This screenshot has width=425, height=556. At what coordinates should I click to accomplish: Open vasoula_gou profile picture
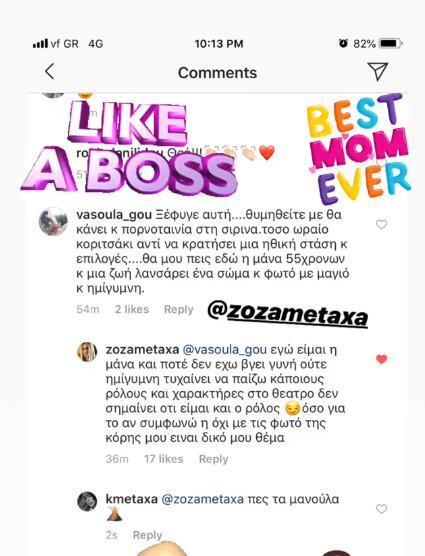(x=53, y=222)
